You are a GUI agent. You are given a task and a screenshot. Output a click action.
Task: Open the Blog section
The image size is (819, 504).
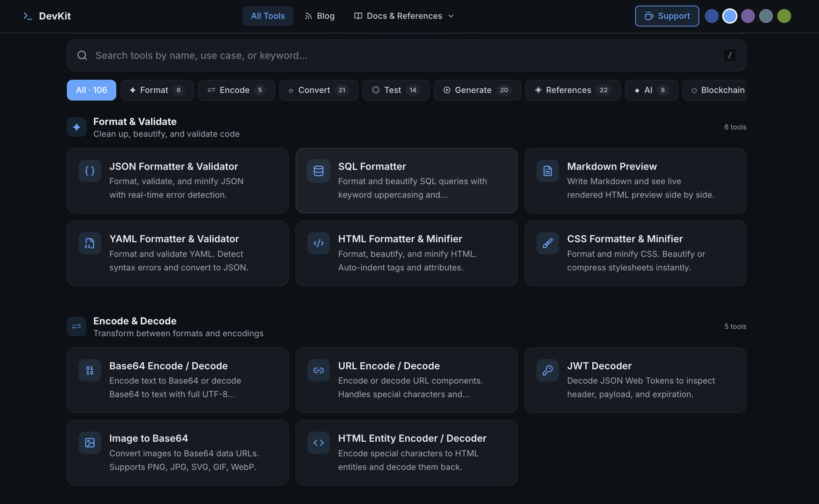319,16
